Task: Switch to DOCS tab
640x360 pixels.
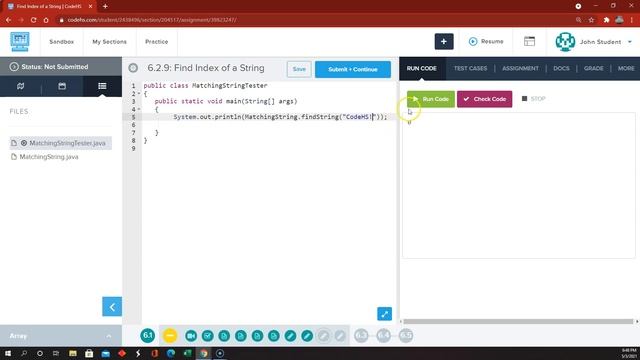Action: click(561, 68)
